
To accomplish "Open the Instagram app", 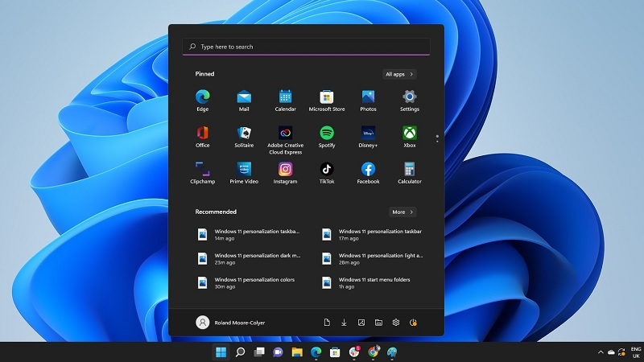I will pos(286,173).
